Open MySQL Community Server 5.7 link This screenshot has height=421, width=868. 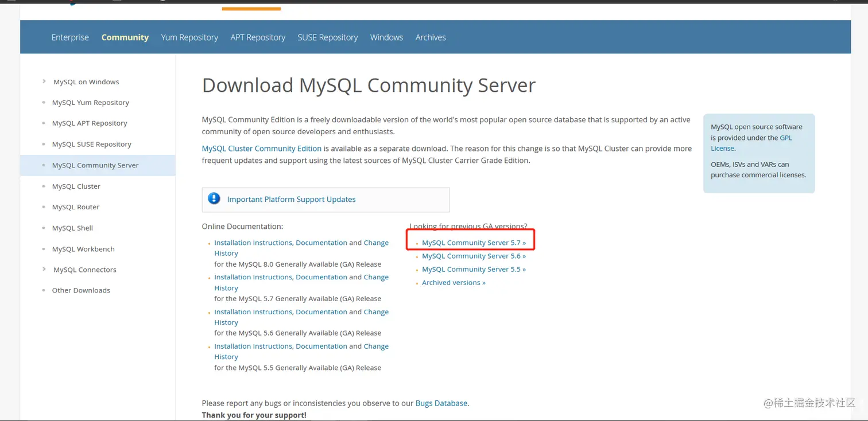click(474, 243)
